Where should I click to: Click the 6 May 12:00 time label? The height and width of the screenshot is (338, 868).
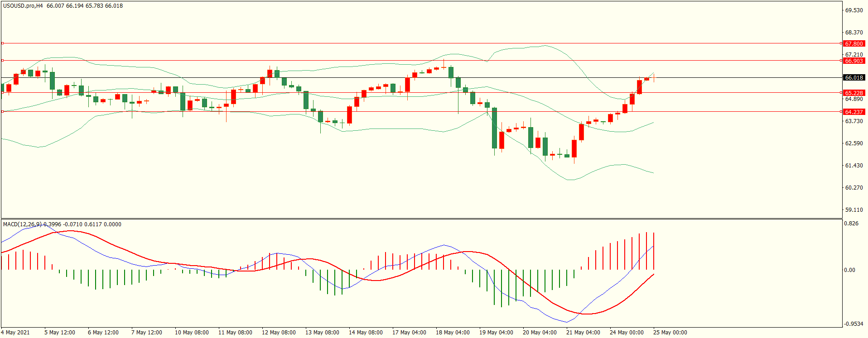(x=103, y=333)
